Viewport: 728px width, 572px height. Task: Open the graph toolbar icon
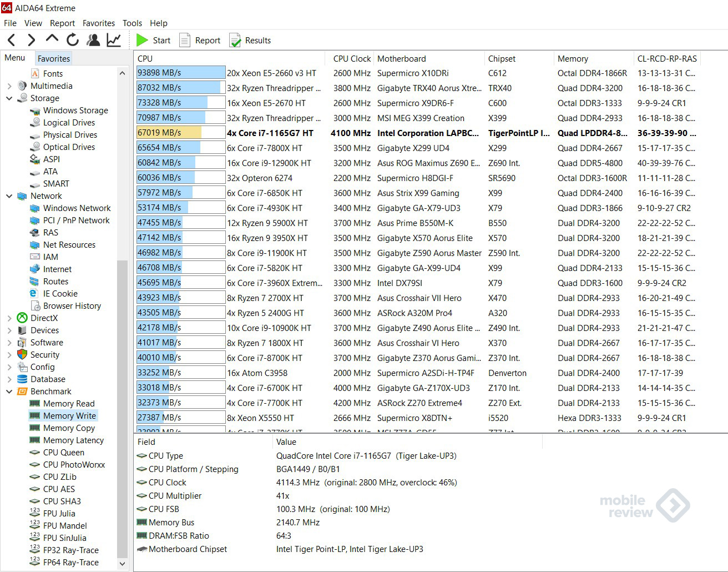point(114,40)
